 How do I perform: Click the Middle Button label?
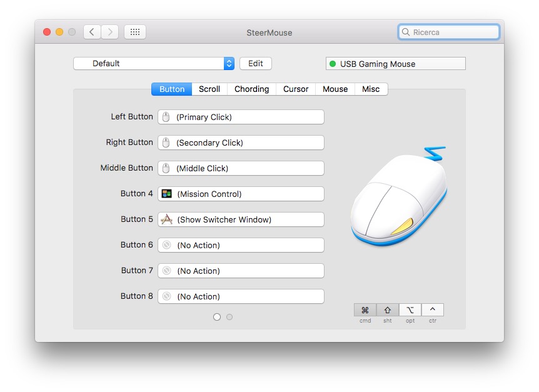pyautogui.click(x=126, y=168)
